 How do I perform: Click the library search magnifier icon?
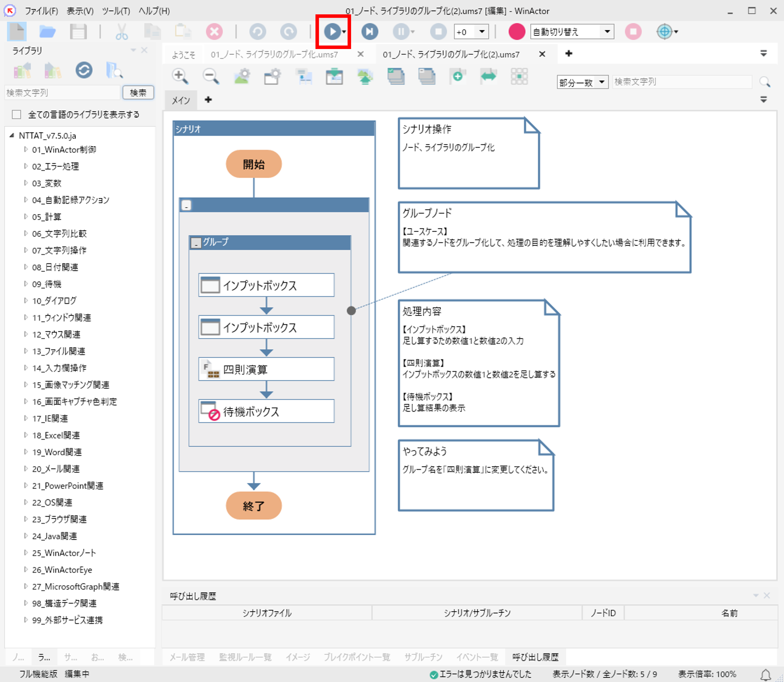click(114, 71)
